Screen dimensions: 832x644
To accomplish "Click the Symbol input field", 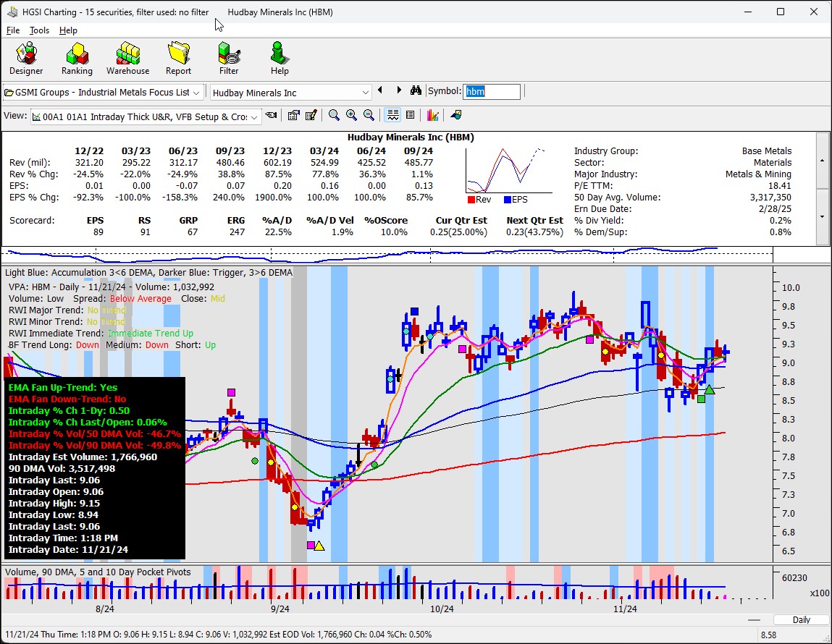I will coord(492,92).
